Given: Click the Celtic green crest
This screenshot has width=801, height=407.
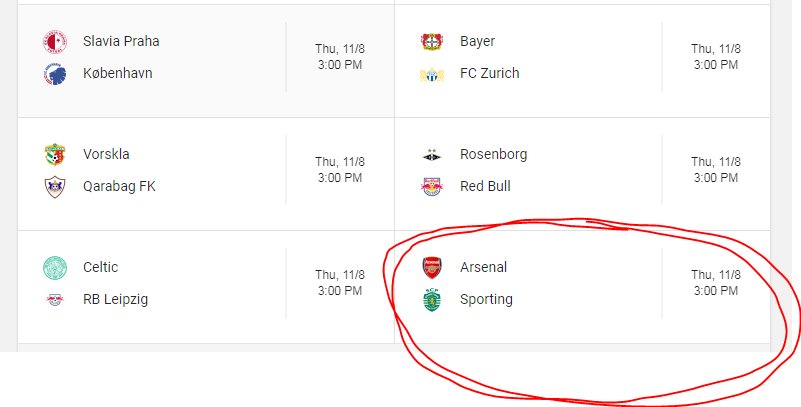Looking at the screenshot, I should pos(55,268).
